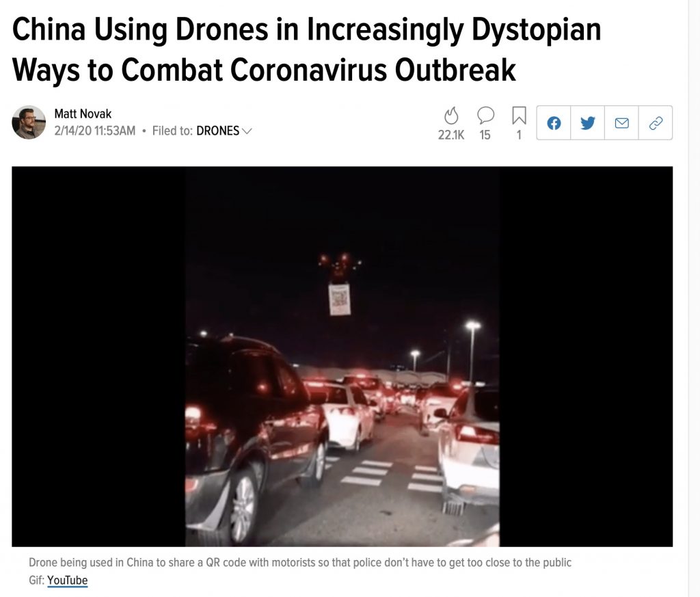Image resolution: width=700 pixels, height=597 pixels.
Task: Open the DRONES category link
Action: coord(218,131)
